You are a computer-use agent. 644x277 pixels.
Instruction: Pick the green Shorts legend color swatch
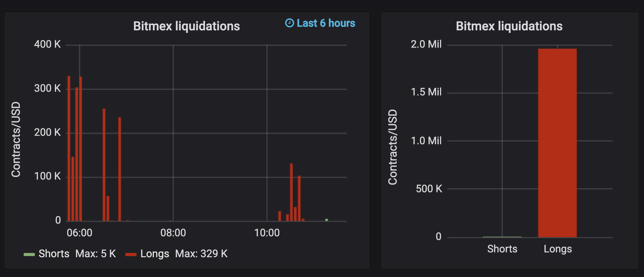click(x=29, y=254)
